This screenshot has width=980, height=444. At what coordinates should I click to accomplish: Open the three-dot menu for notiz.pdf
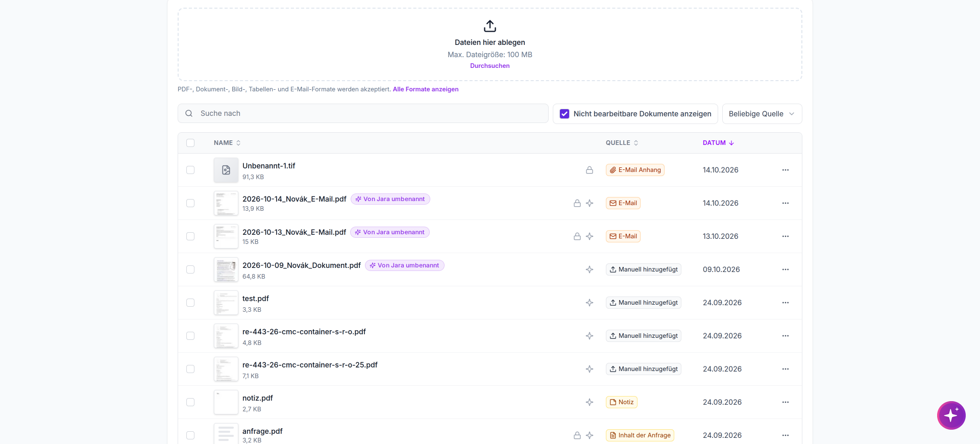click(x=786, y=402)
